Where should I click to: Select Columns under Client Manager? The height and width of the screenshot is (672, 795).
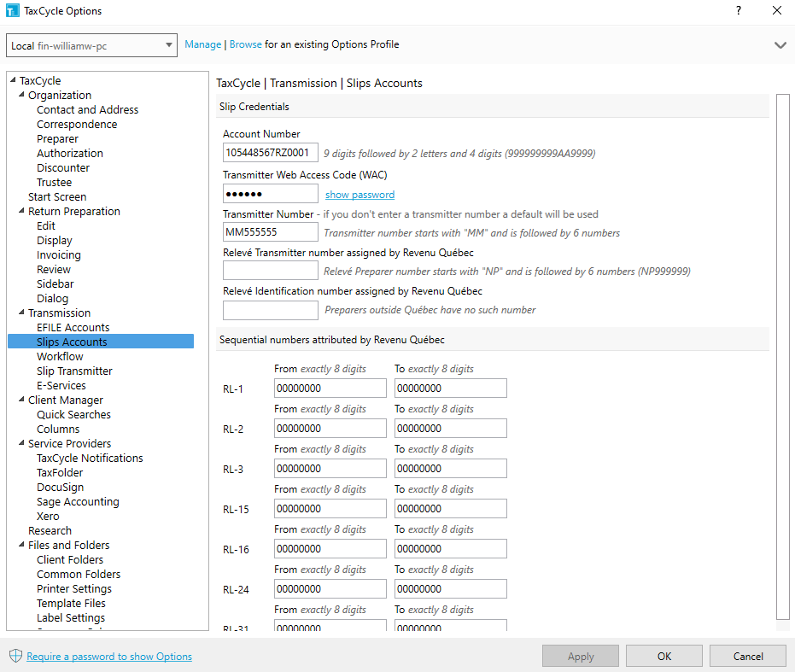point(58,429)
